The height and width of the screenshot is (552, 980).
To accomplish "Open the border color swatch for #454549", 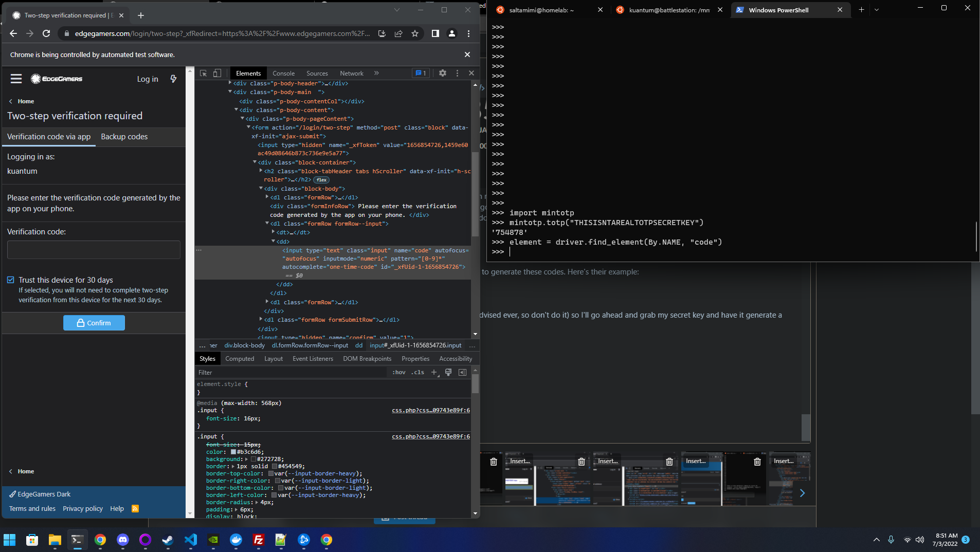I will tap(275, 467).
